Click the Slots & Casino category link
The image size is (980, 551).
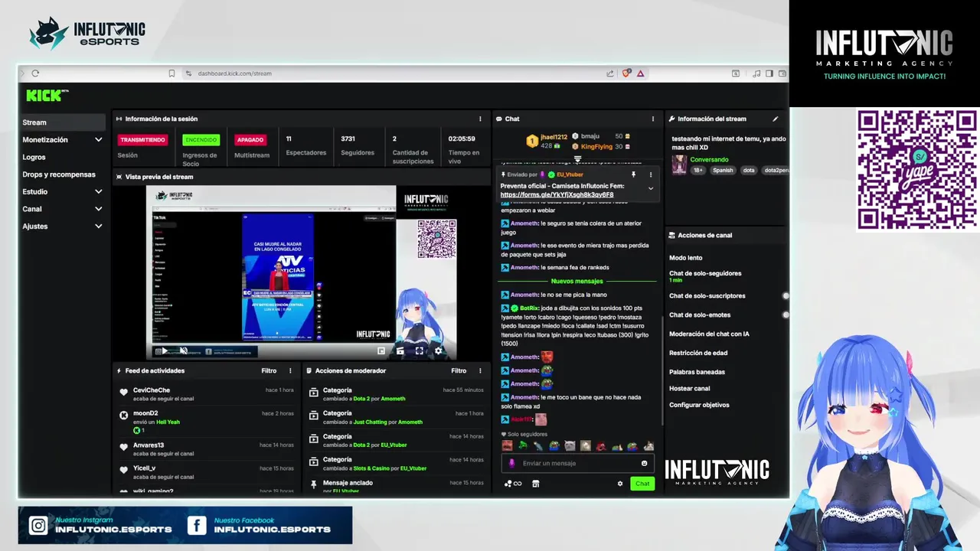tap(371, 468)
